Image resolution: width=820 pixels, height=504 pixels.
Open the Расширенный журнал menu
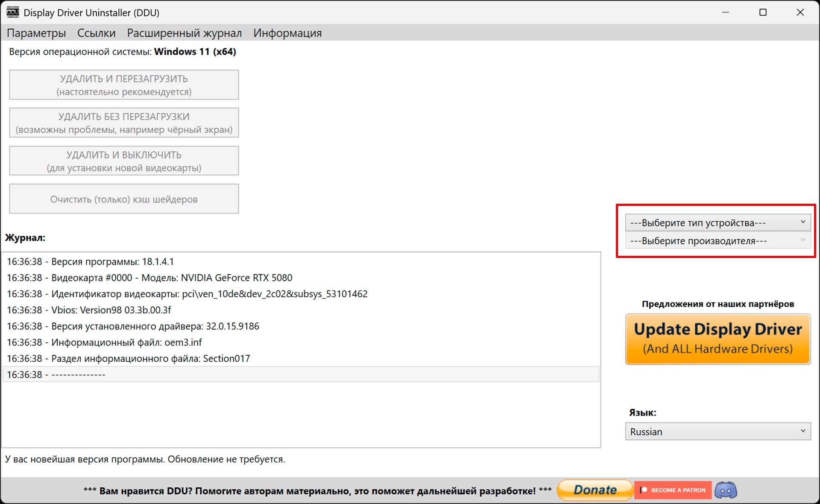click(x=184, y=33)
